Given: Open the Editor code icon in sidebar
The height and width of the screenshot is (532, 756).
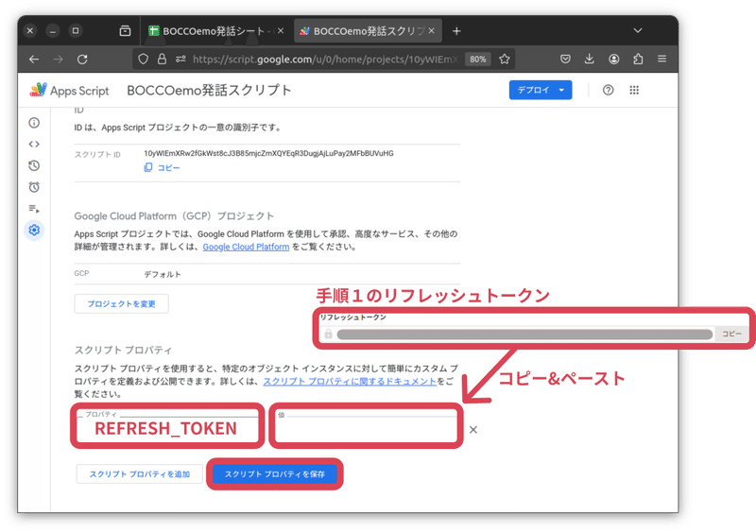Looking at the screenshot, I should coord(34,145).
